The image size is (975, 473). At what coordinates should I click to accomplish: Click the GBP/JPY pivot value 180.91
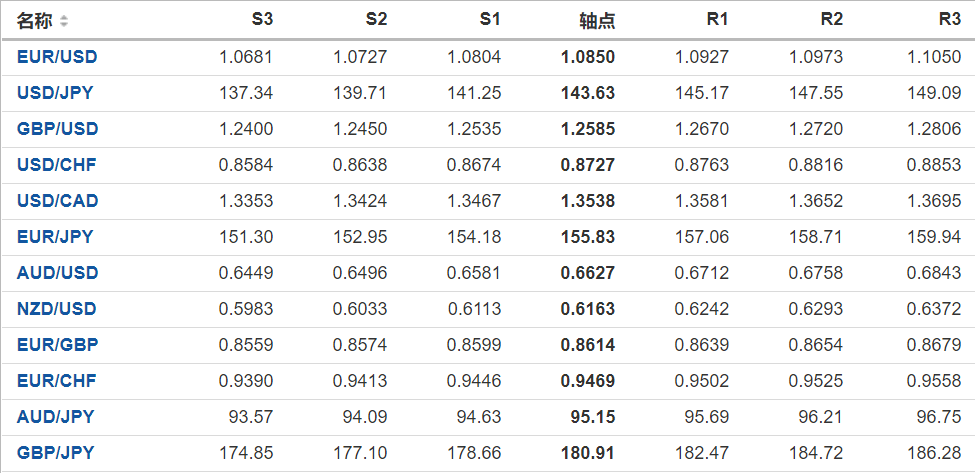tap(588, 453)
